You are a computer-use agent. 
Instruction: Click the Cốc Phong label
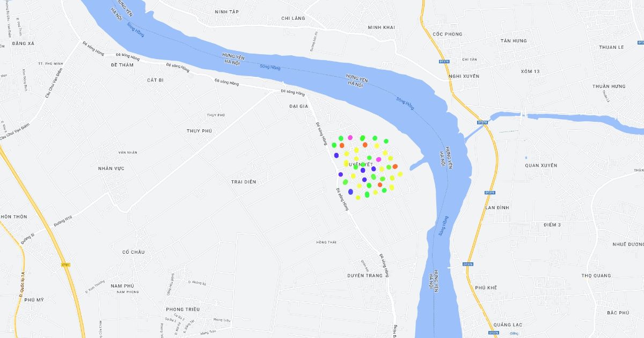[x=448, y=34]
